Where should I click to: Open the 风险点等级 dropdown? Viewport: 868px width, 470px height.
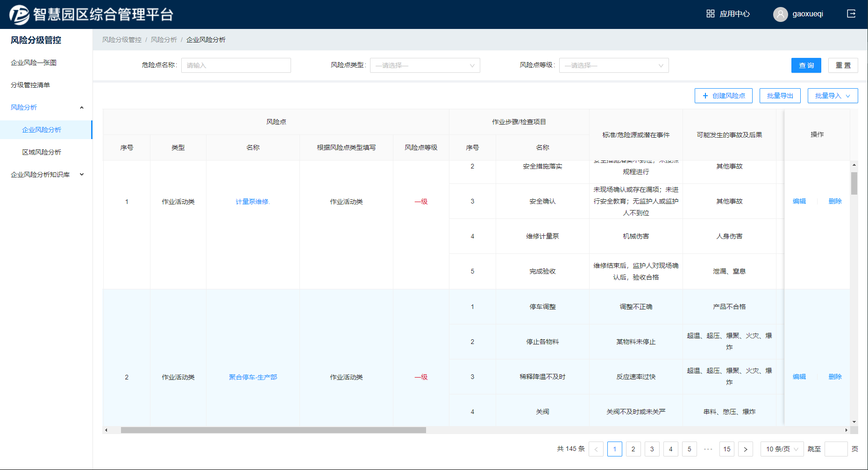(x=613, y=65)
